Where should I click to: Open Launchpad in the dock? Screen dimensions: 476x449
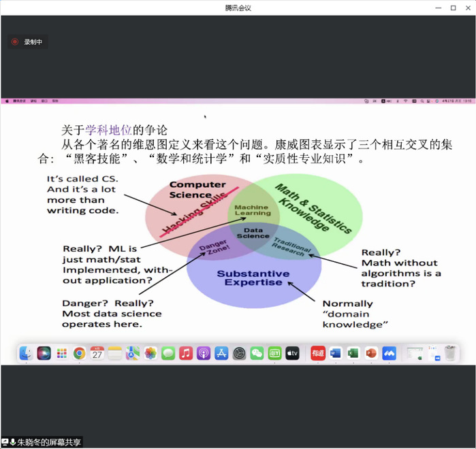[62, 353]
